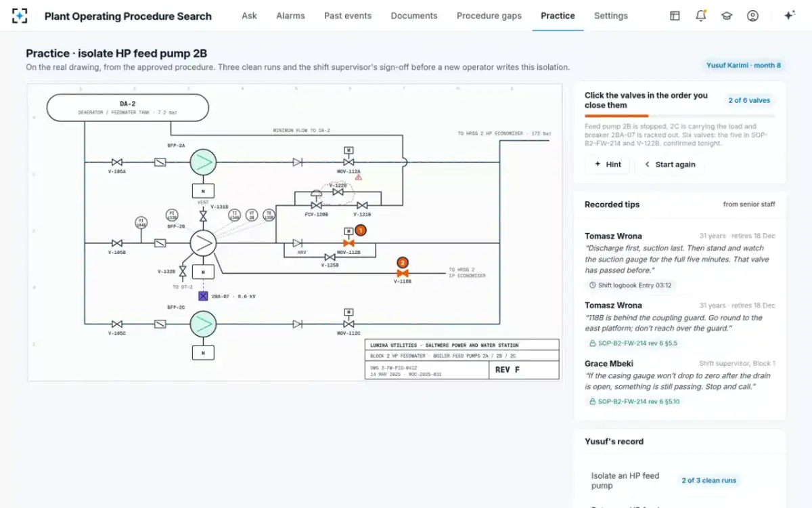Open the user account icon
This screenshot has height=508, width=812.
pyautogui.click(x=752, y=16)
